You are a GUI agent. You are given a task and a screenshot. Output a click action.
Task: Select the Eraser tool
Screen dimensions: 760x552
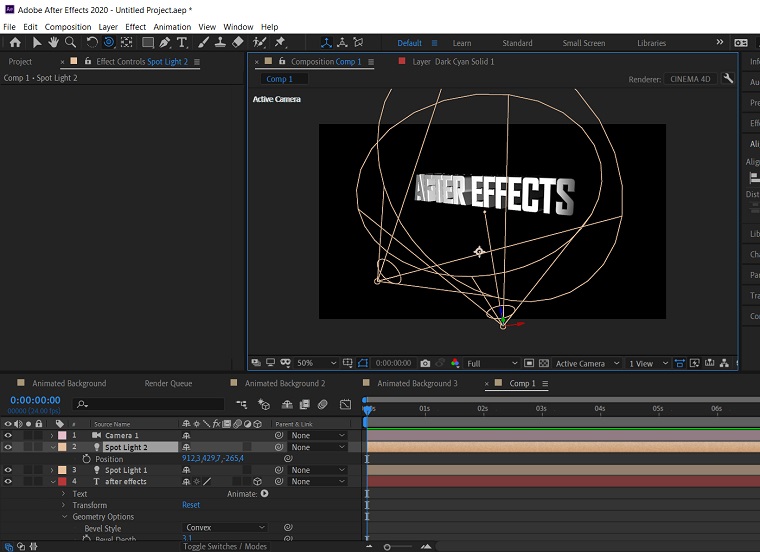[x=237, y=43]
